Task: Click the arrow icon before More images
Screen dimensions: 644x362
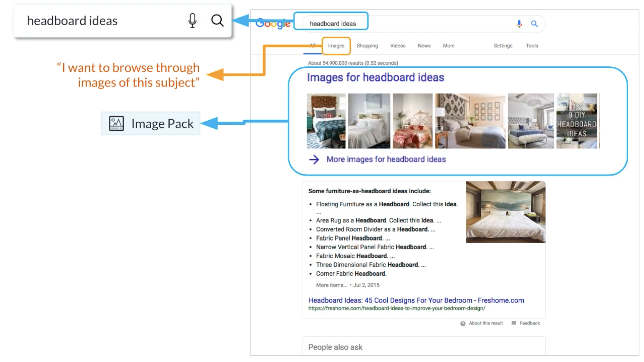Action: click(314, 159)
